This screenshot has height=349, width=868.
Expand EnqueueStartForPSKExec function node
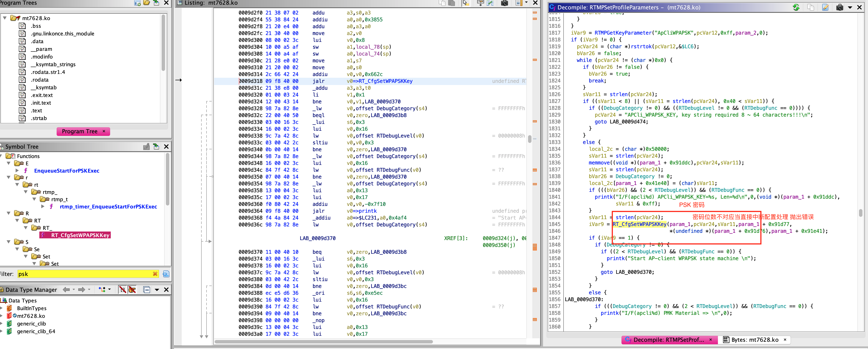[x=17, y=171]
